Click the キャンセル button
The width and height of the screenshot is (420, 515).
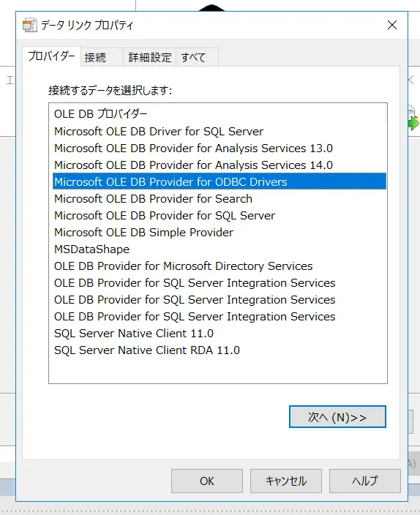click(x=286, y=481)
